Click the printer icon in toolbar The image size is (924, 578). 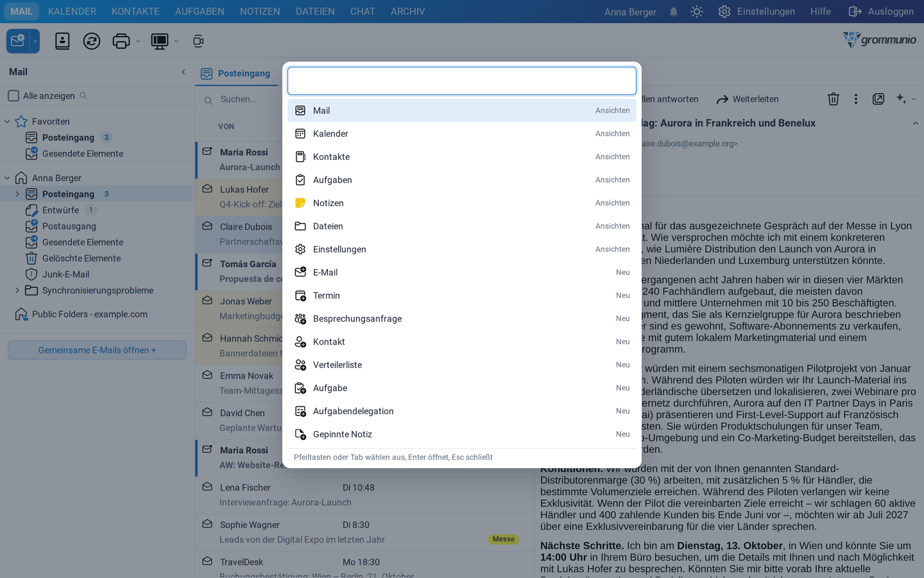[x=121, y=41]
